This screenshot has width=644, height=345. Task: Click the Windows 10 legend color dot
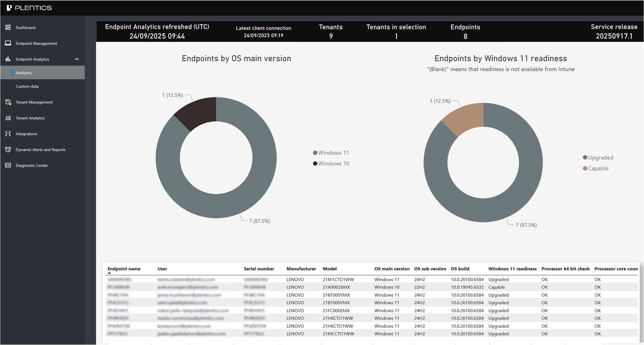click(315, 164)
